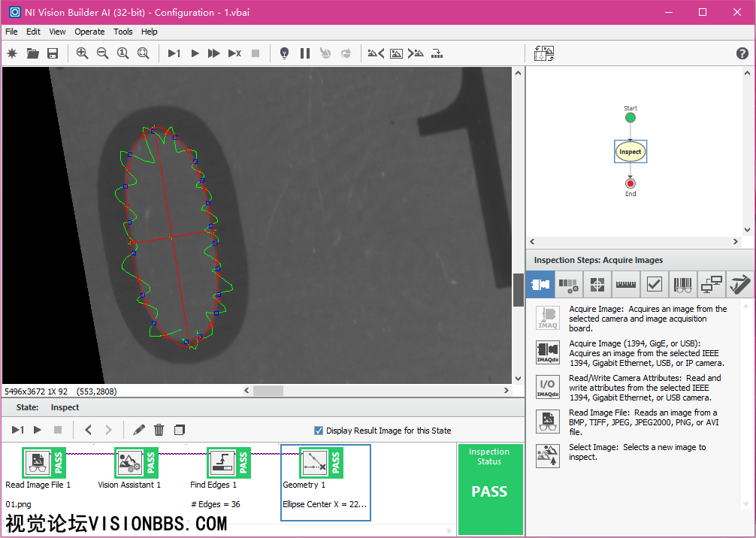
Task: Select the Presence check mark steps tab
Action: [x=654, y=285]
